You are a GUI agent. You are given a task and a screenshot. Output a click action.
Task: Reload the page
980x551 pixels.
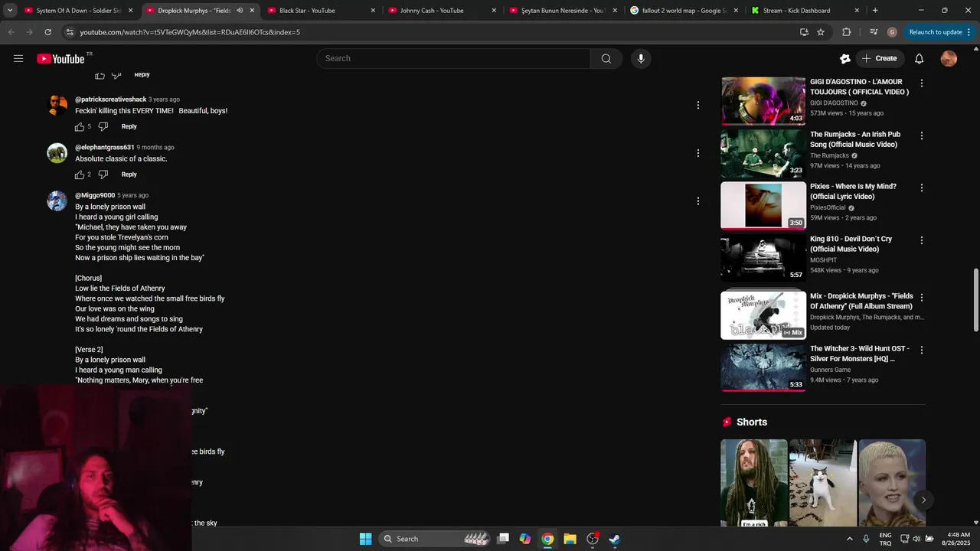(x=47, y=32)
